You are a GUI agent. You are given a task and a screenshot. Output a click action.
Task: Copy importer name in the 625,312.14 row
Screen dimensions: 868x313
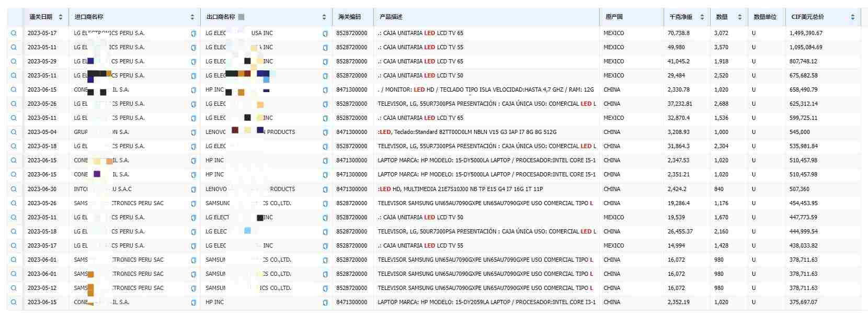193,104
